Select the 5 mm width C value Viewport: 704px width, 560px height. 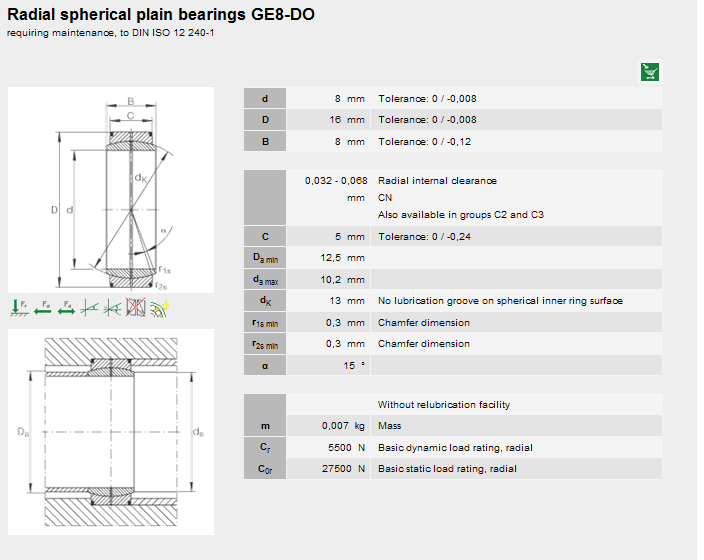tap(350, 237)
